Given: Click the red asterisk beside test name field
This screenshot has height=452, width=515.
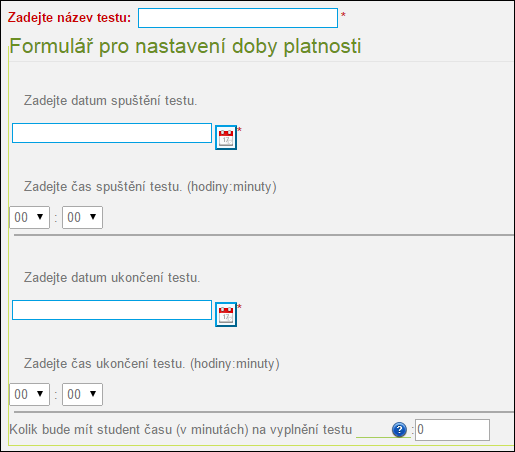Looking at the screenshot, I should [343, 15].
